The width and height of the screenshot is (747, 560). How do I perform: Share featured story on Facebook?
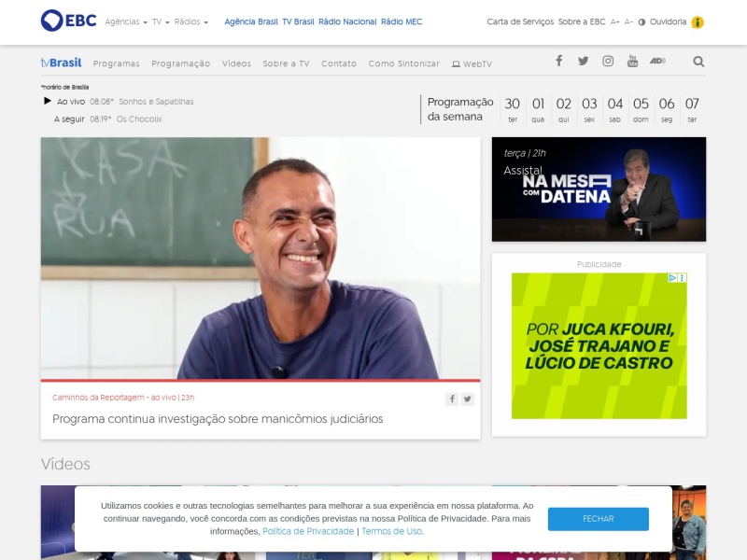(452, 399)
